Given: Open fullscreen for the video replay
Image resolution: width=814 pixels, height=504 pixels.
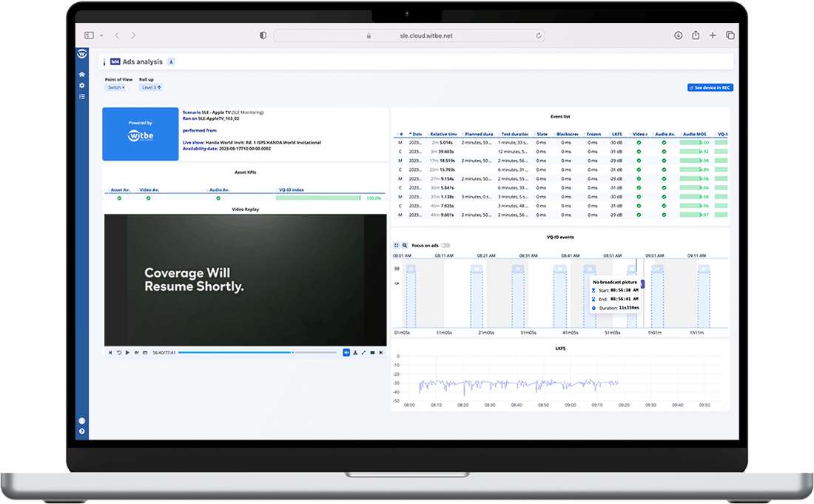Looking at the screenshot, I should pos(364,352).
